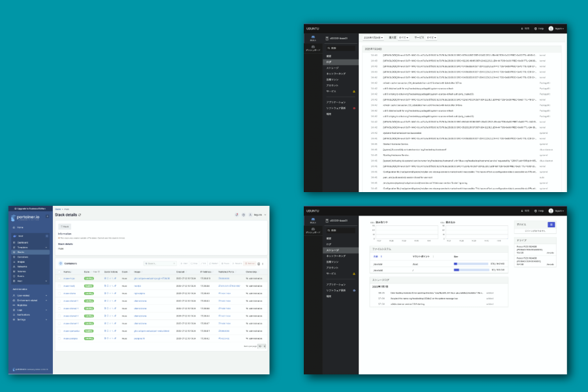Tick checkbox for postgres container row
Image resolution: width=588 pixels, height=392 pixels.
pos(59,338)
